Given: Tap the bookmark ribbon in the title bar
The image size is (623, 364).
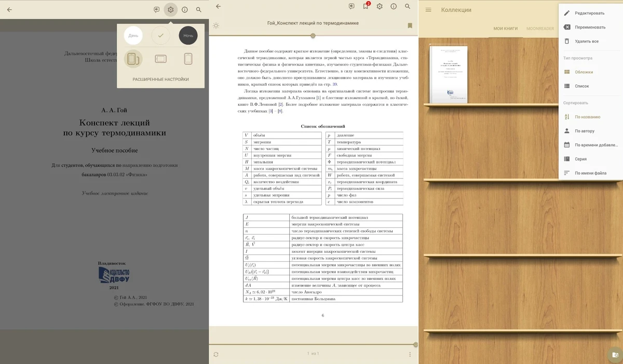Looking at the screenshot, I should pos(410,25).
